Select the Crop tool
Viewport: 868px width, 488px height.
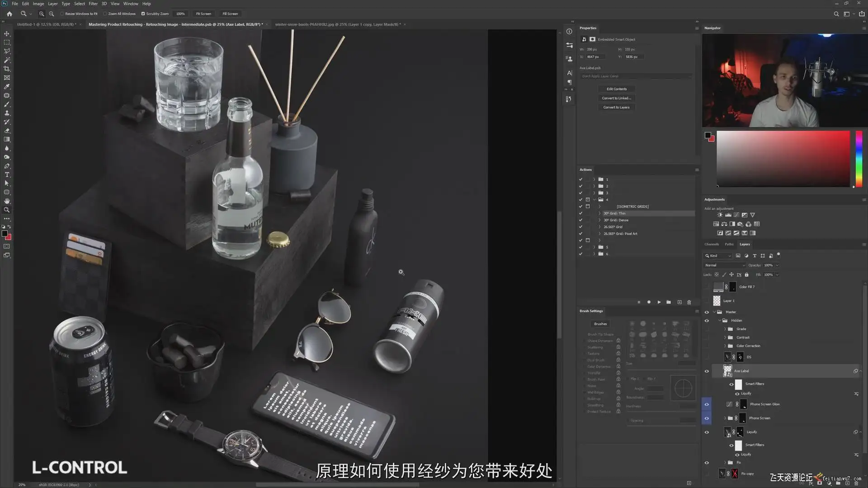click(7, 69)
